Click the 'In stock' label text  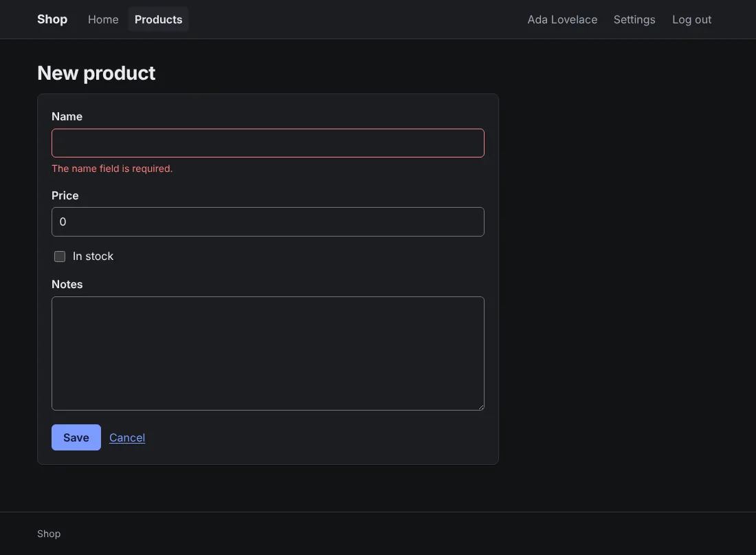[93, 257]
